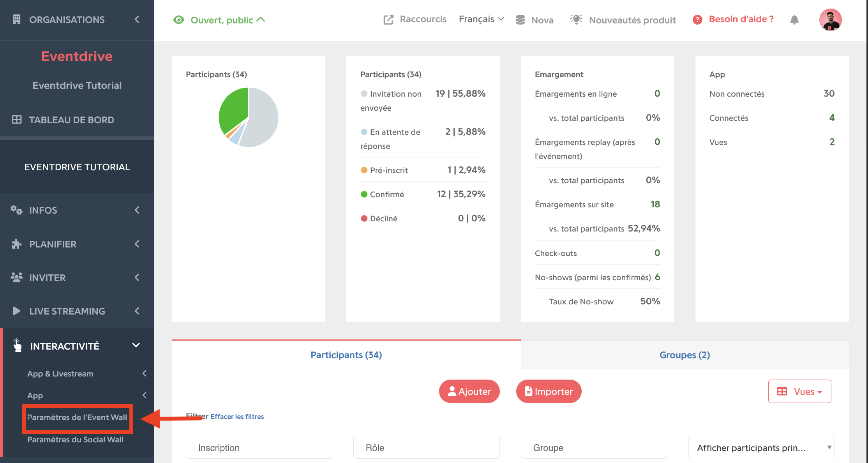Click the red help question mark icon
This screenshot has height=463, width=868.
tap(697, 19)
